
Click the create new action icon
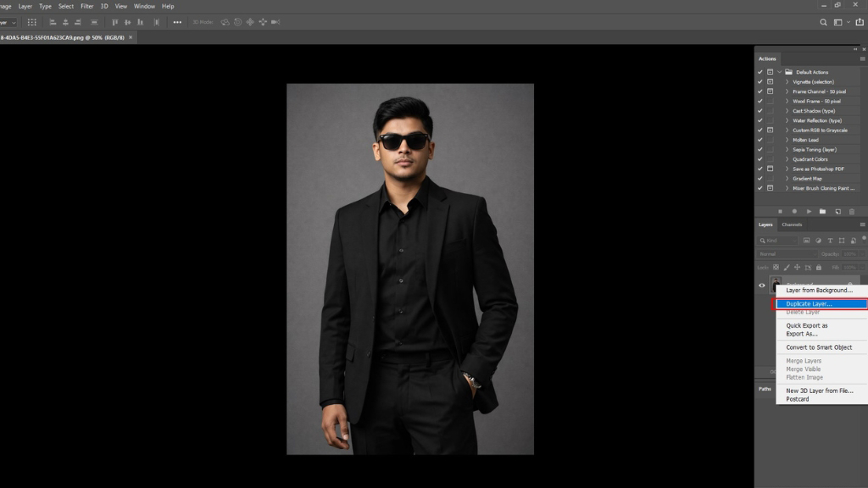[x=837, y=211]
